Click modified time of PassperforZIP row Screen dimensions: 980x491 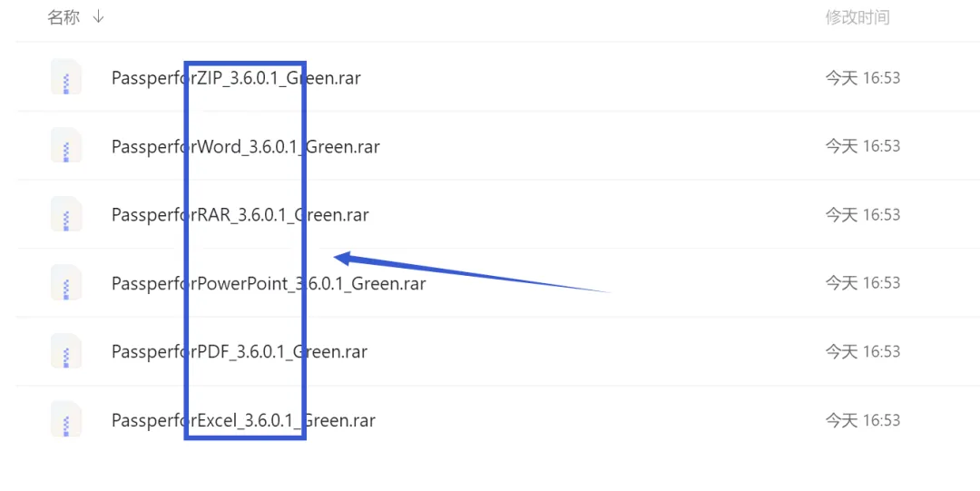[863, 77]
